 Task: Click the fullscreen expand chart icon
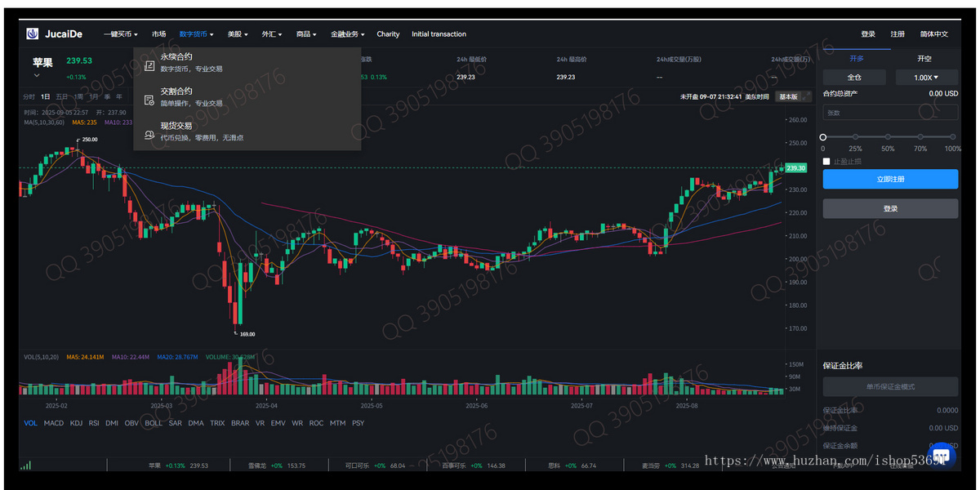[807, 96]
